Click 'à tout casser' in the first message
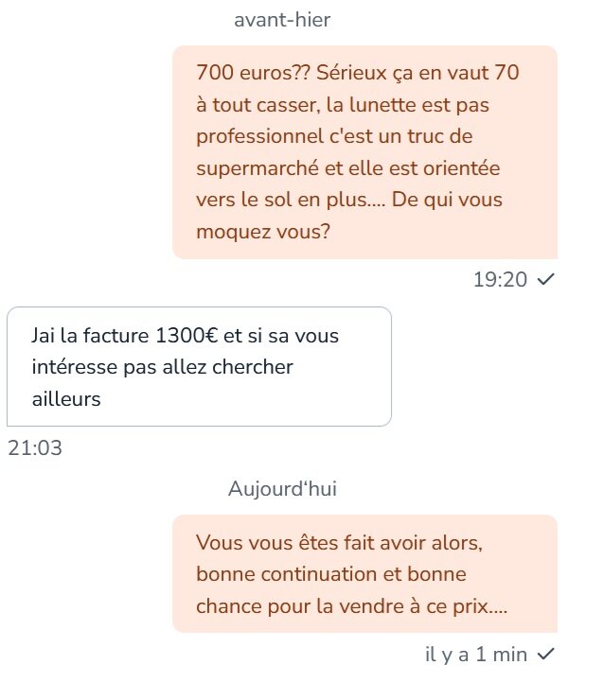 click(258, 105)
